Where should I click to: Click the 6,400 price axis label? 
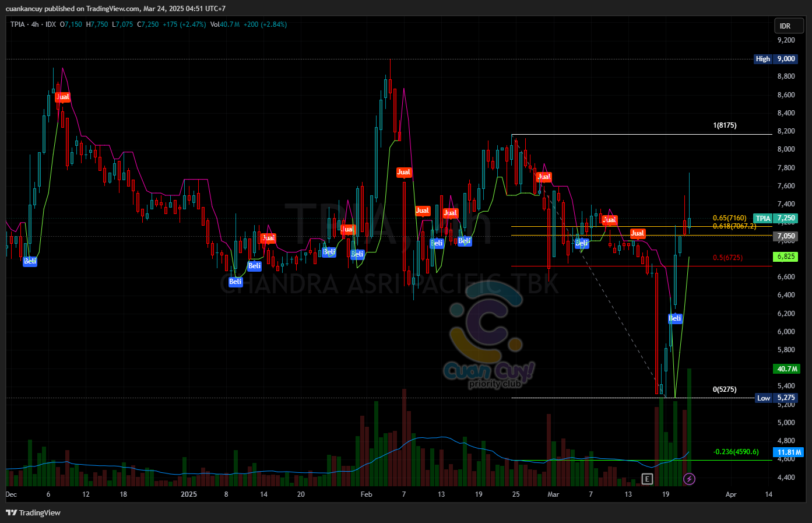click(x=786, y=295)
